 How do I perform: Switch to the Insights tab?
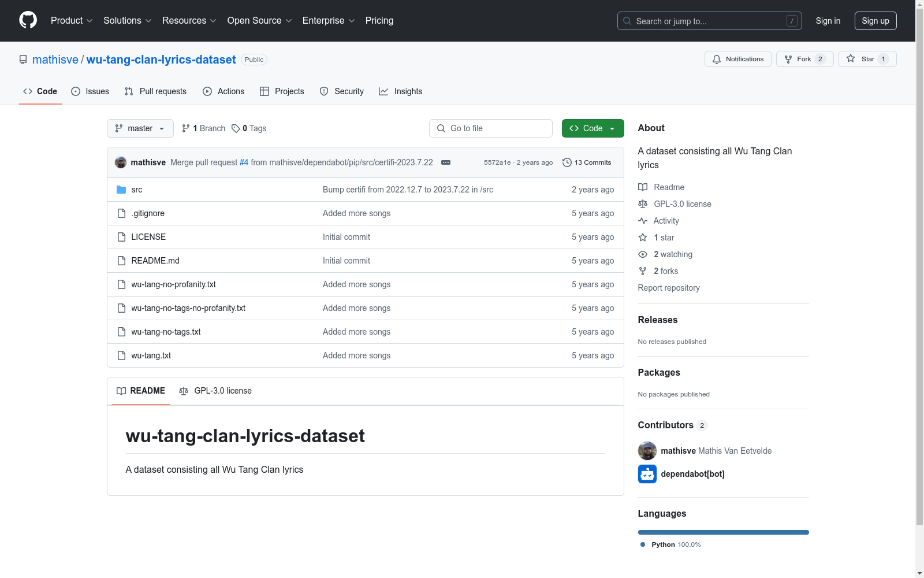[400, 91]
